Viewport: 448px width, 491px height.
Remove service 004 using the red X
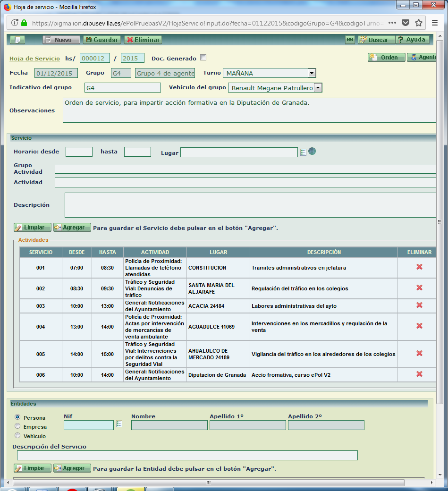(x=419, y=326)
